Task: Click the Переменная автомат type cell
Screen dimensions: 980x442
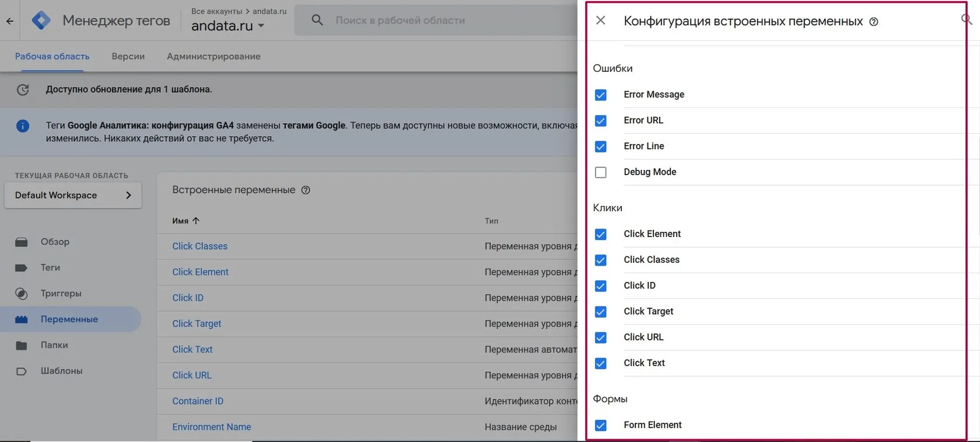Action: (x=531, y=349)
